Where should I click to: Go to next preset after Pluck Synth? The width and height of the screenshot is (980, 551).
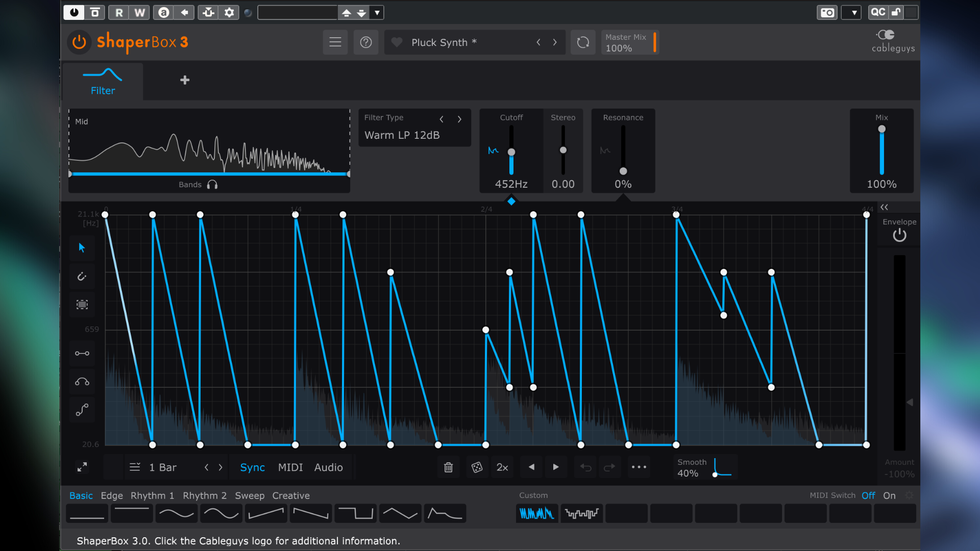click(555, 42)
